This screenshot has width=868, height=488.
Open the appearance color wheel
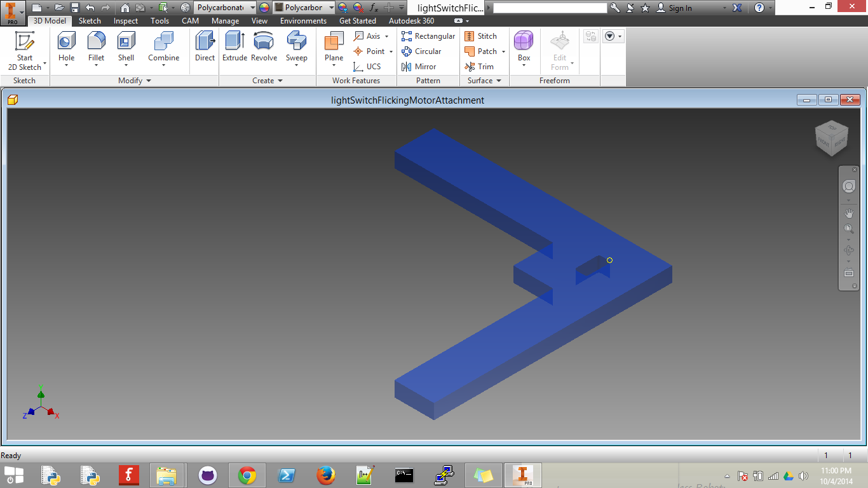[264, 8]
